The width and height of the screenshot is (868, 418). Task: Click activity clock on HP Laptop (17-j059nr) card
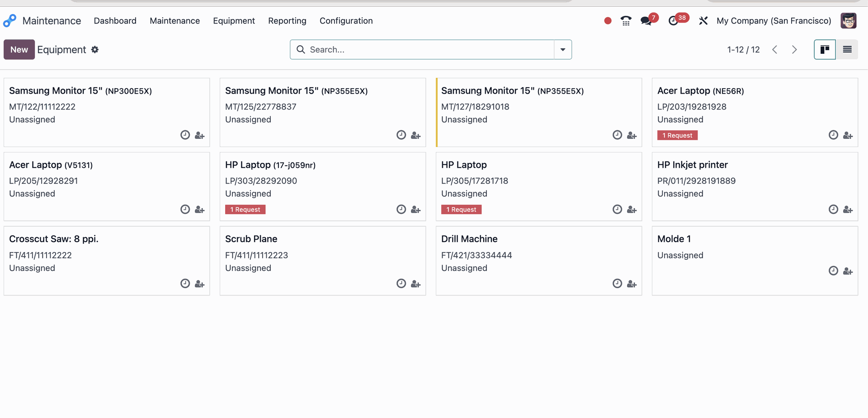coord(401,209)
